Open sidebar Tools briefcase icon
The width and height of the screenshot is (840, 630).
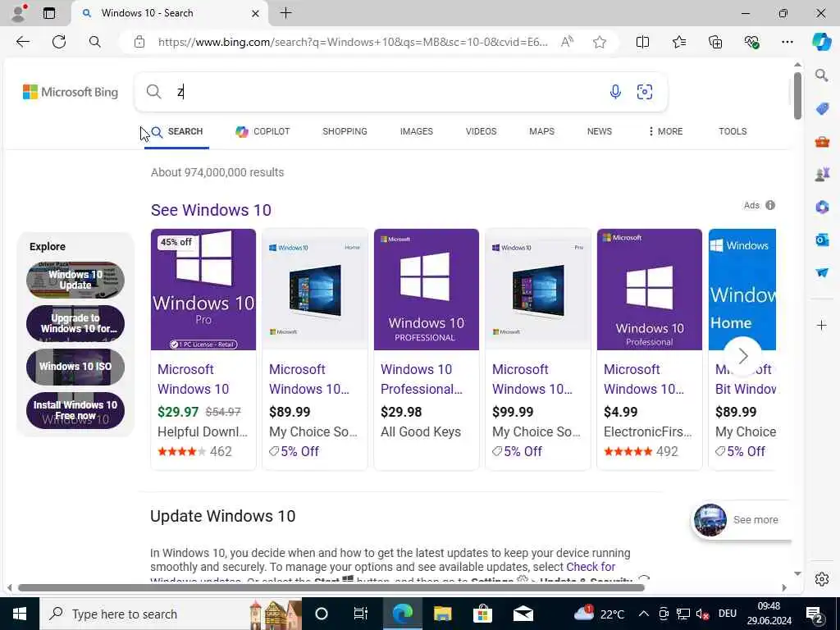(x=822, y=141)
